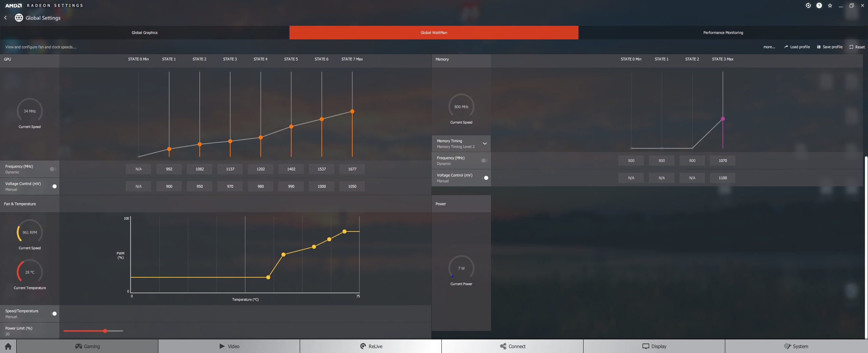Select the highest fan curve point
The width and height of the screenshot is (868, 353).
pos(344,231)
